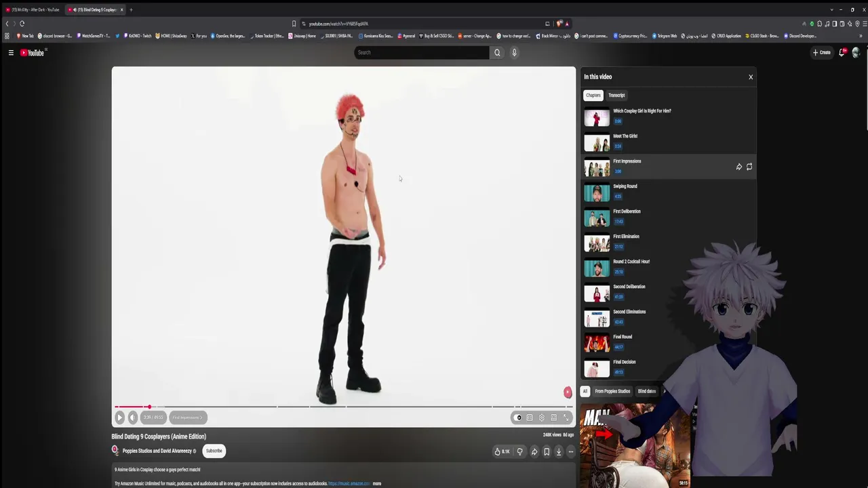Jump to the Second Deliberation chapter

(x=669, y=292)
